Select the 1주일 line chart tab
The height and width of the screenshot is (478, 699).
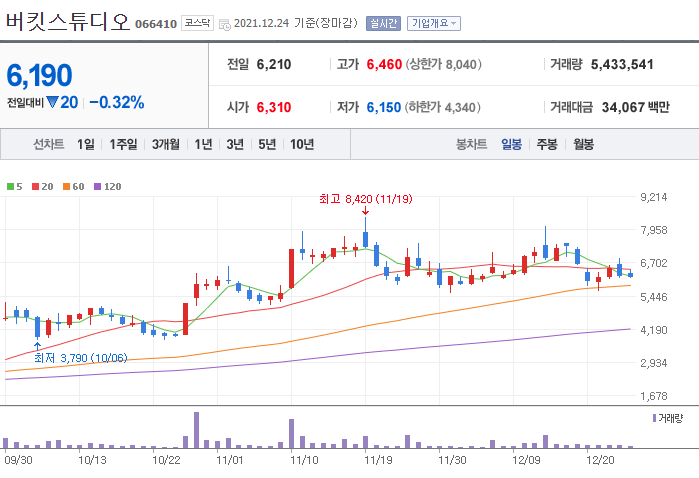click(x=123, y=144)
